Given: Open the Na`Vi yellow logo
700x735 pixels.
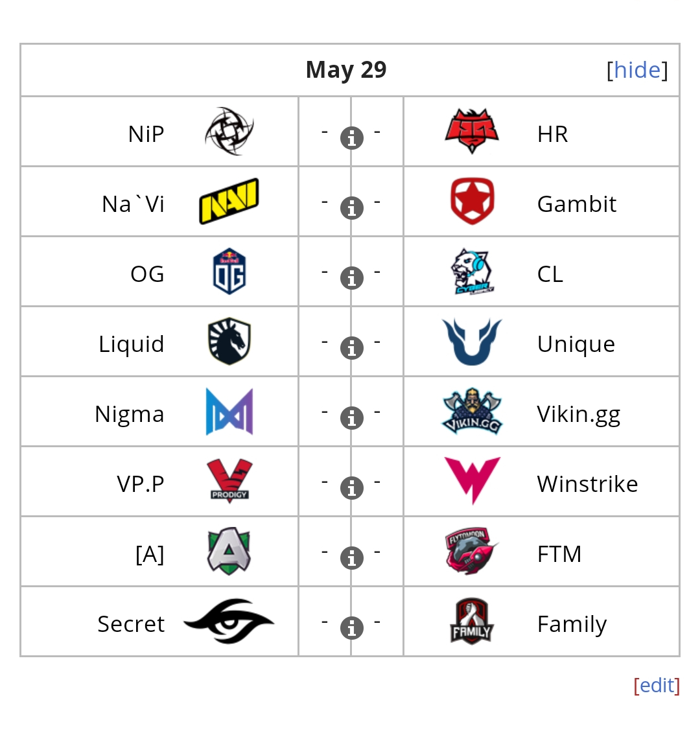Looking at the screenshot, I should pyautogui.click(x=229, y=201).
